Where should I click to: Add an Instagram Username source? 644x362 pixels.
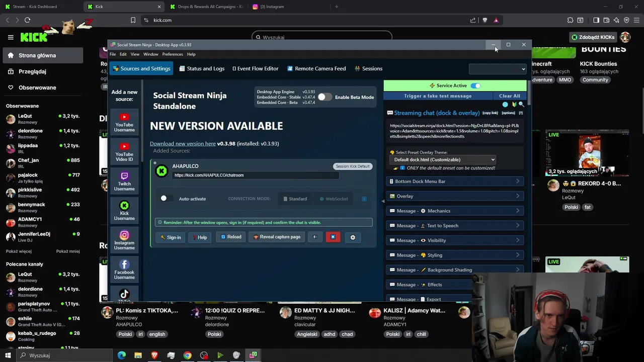click(x=124, y=240)
